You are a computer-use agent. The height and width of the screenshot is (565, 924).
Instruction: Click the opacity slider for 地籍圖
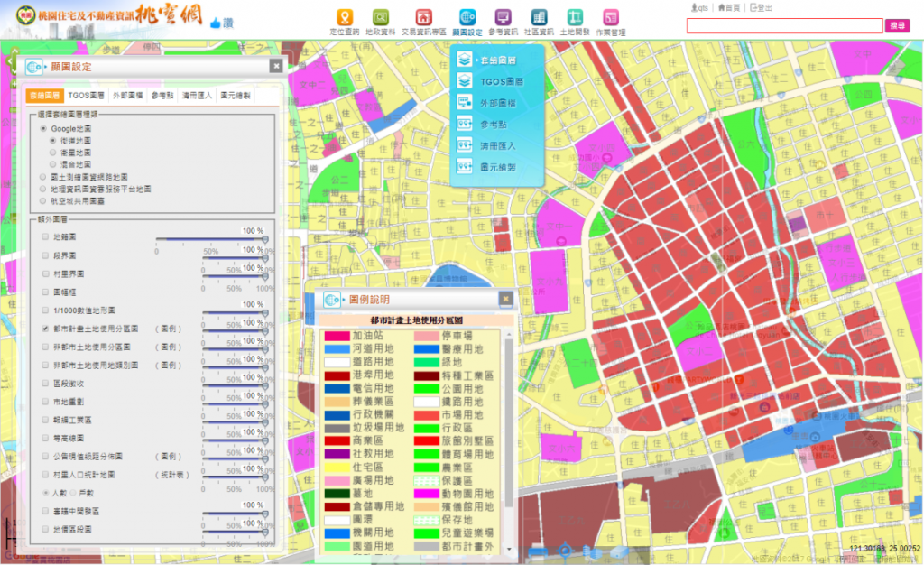pyautogui.click(x=211, y=239)
